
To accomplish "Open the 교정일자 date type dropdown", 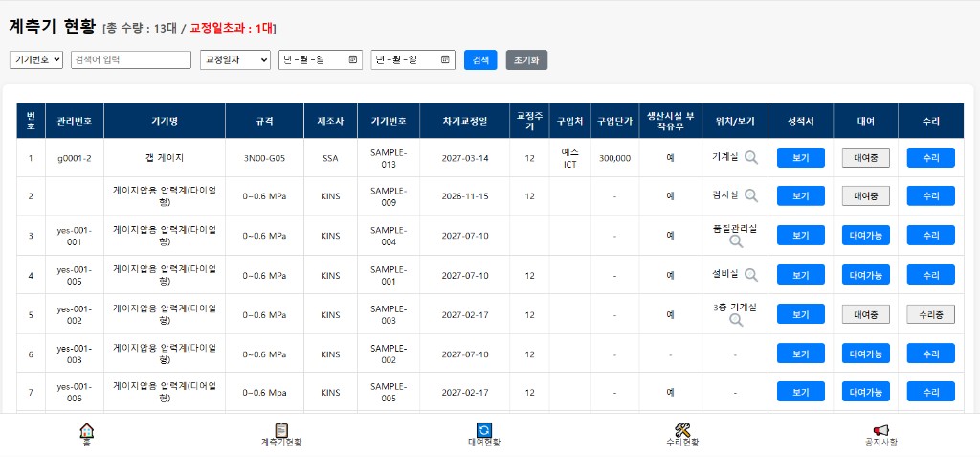I will click(x=235, y=59).
